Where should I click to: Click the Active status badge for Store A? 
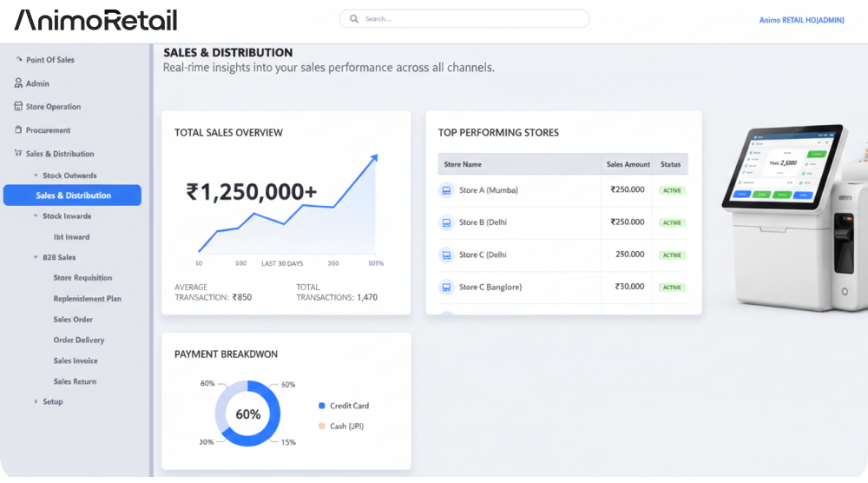672,190
